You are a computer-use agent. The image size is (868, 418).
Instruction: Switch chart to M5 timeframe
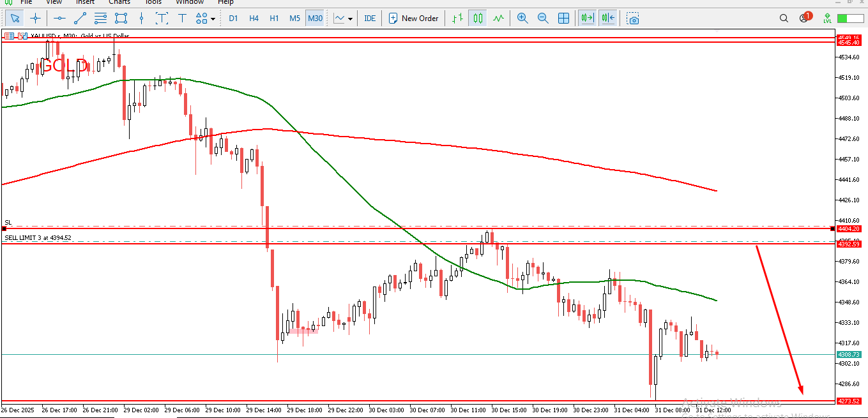click(294, 19)
